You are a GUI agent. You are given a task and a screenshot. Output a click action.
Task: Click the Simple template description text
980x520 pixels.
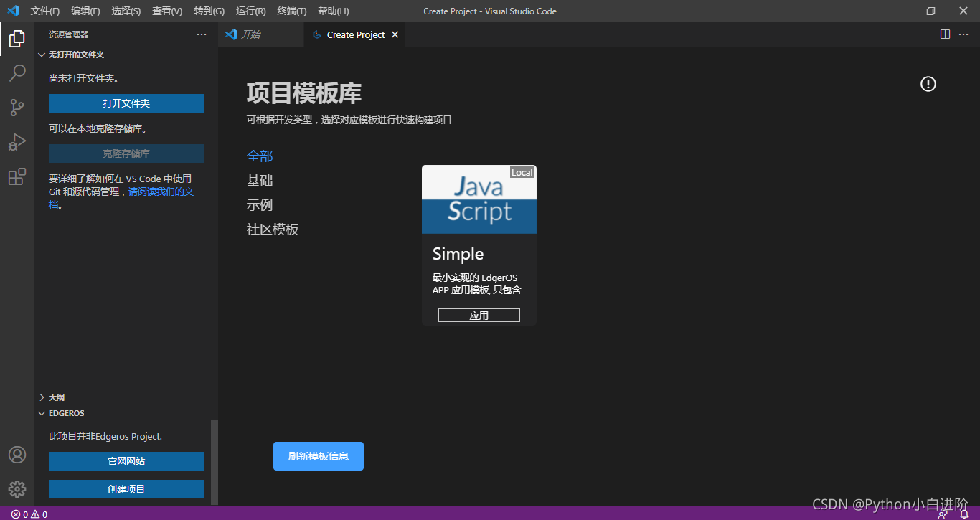477,284
